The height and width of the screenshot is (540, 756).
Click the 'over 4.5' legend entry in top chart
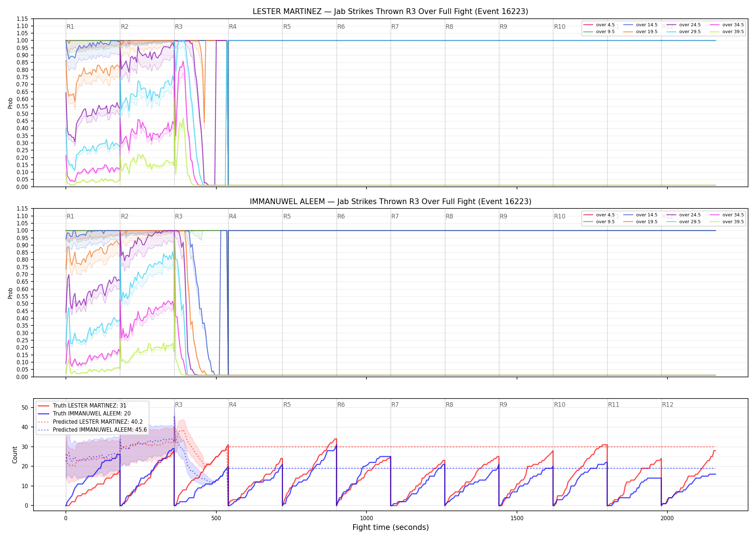599,25
